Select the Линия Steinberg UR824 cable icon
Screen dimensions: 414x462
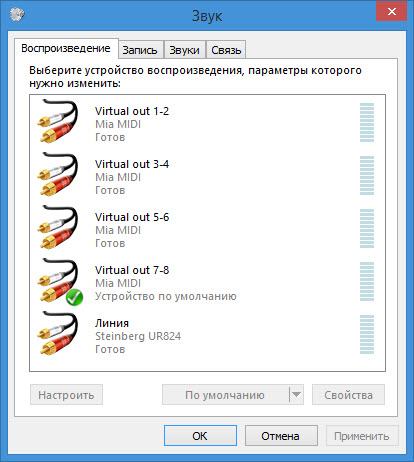tap(59, 333)
